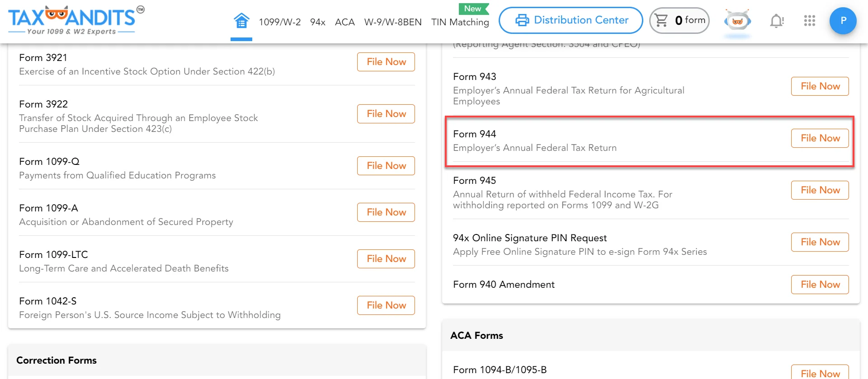Select 94x Online Signature PIN Request title
Viewport: 868px width, 379px height.
pos(530,238)
